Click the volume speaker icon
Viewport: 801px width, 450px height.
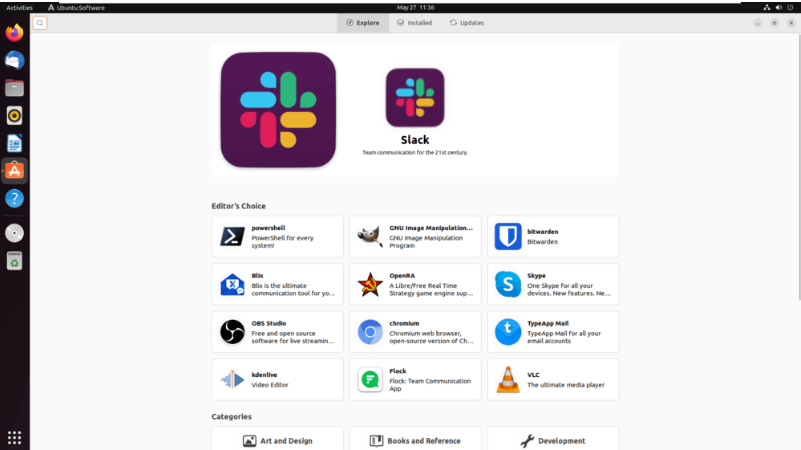coord(779,8)
